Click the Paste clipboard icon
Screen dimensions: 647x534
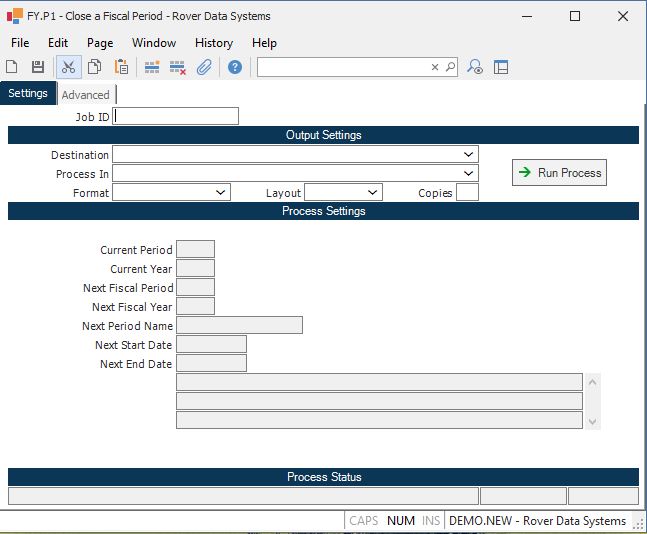click(121, 67)
